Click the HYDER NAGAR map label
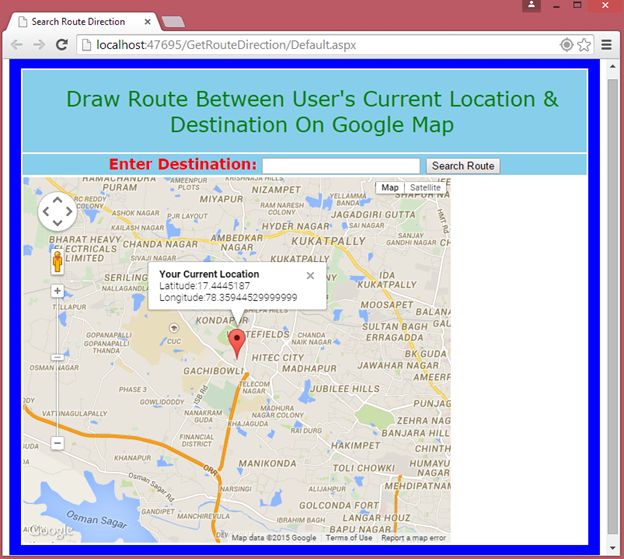This screenshot has height=559, width=624. pos(295,226)
